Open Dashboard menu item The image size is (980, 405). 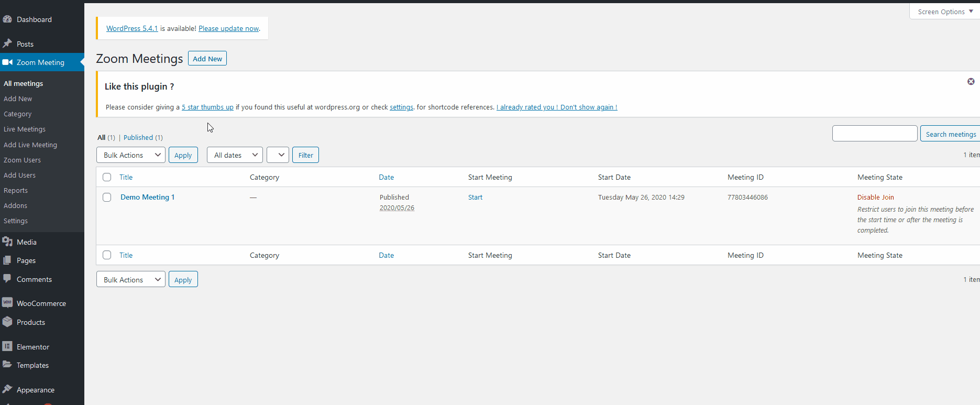coord(34,19)
